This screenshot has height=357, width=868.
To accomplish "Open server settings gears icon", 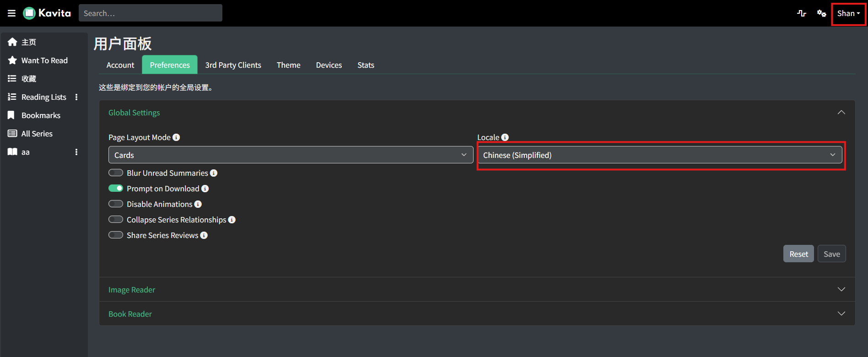I will pyautogui.click(x=822, y=13).
